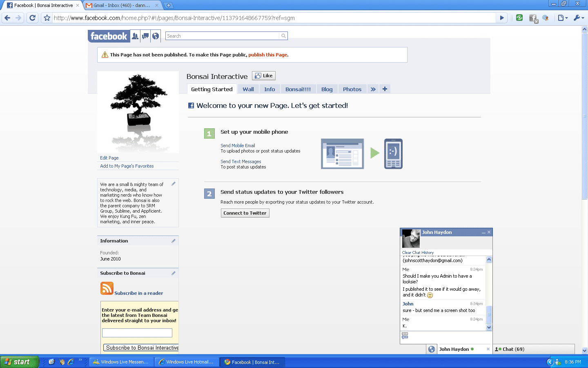Switch to the Wall tab

tap(248, 89)
